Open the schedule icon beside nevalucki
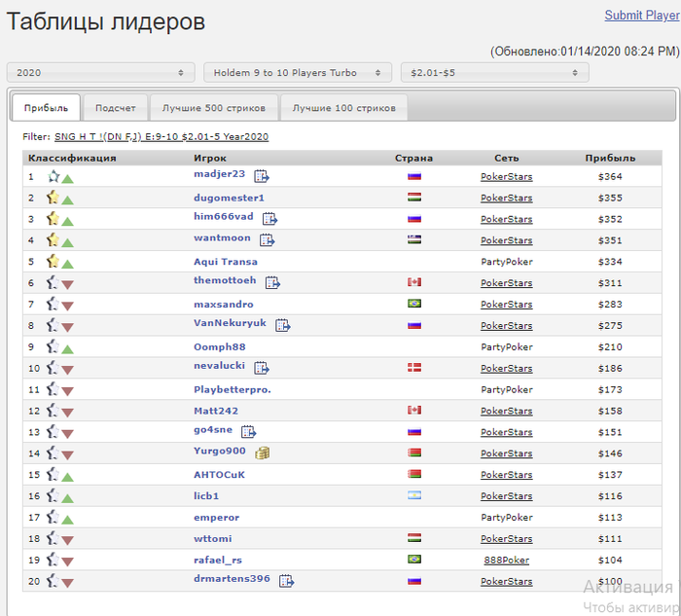Screen dimensions: 681x616 coord(262,368)
